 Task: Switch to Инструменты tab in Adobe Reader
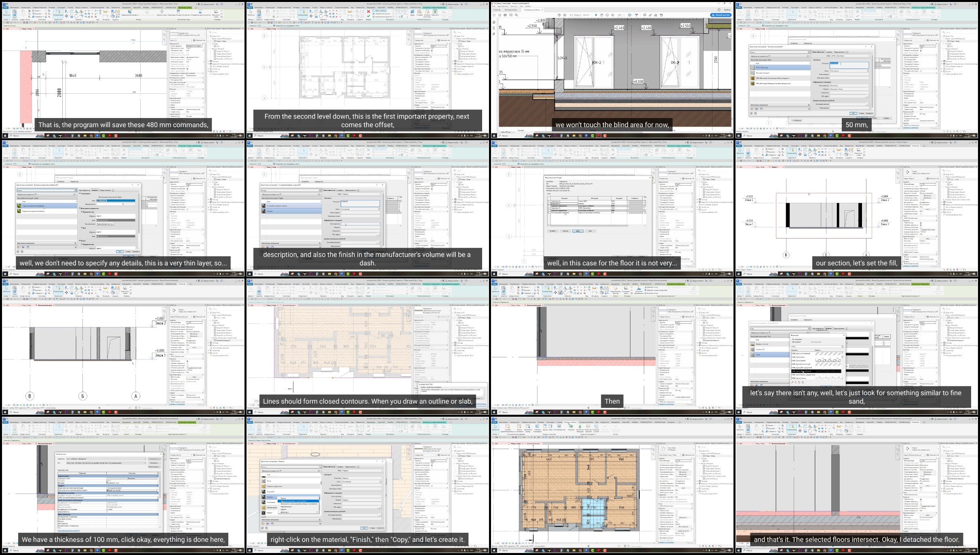[x=511, y=9]
